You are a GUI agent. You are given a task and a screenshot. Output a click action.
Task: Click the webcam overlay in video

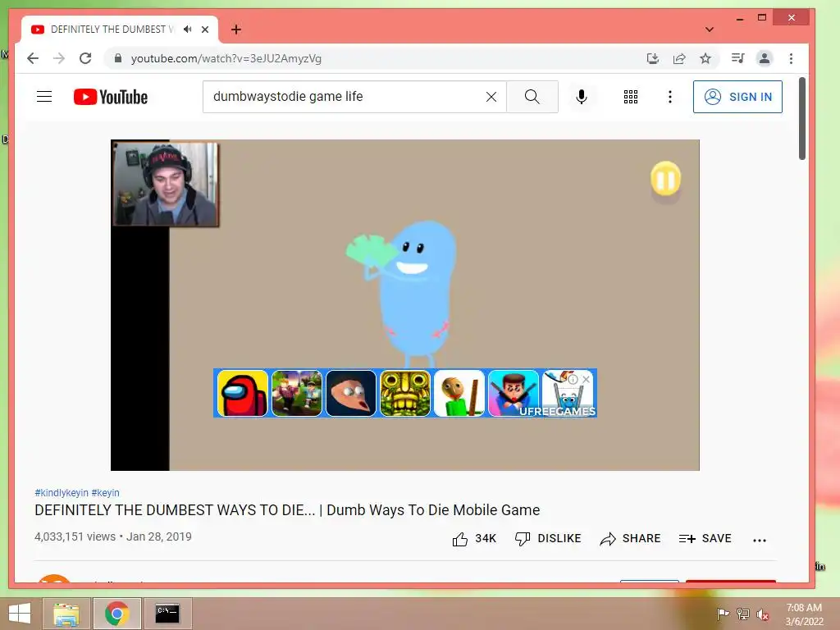pos(166,184)
